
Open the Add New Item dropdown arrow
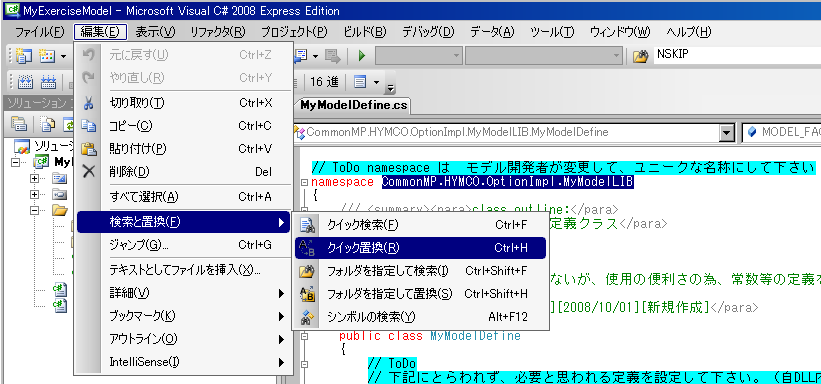(63, 56)
